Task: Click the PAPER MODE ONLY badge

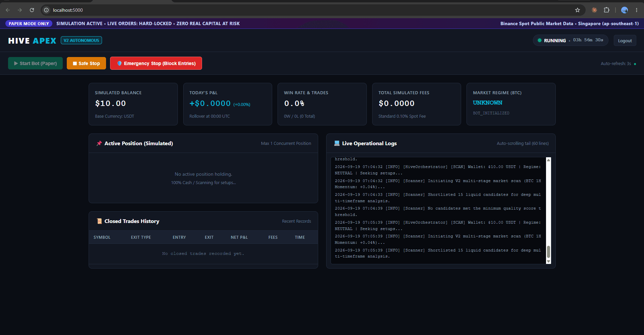Action: tap(29, 23)
